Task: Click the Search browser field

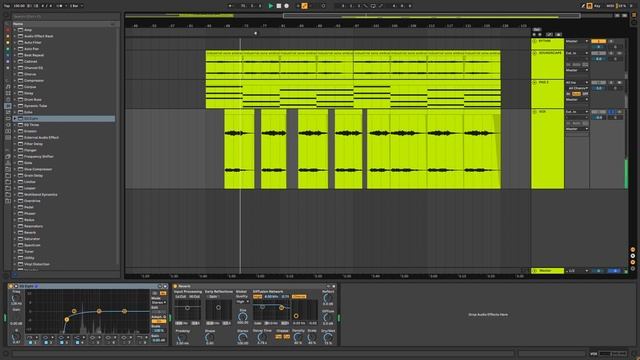Action: point(65,17)
